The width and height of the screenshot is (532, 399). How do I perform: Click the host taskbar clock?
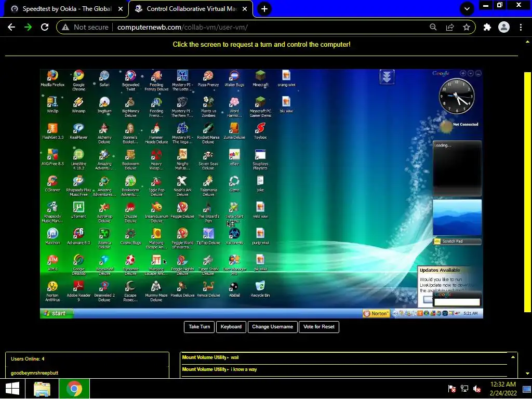click(x=503, y=389)
